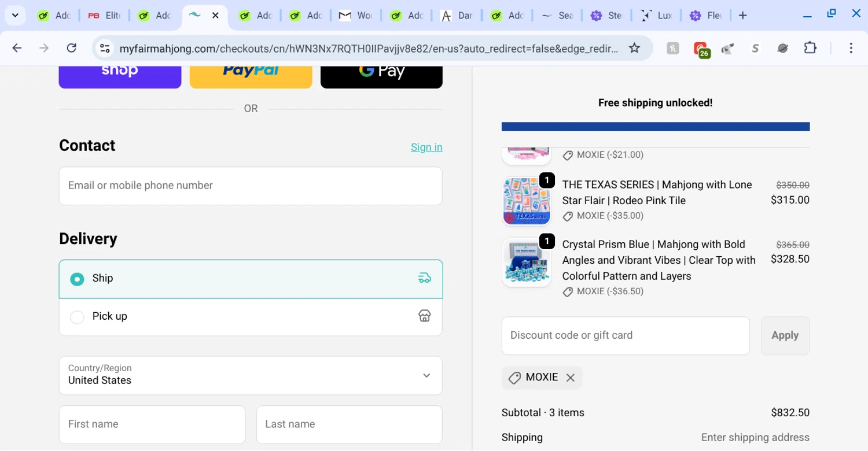
Task: Open the Country/Region dropdown
Action: coord(251,375)
